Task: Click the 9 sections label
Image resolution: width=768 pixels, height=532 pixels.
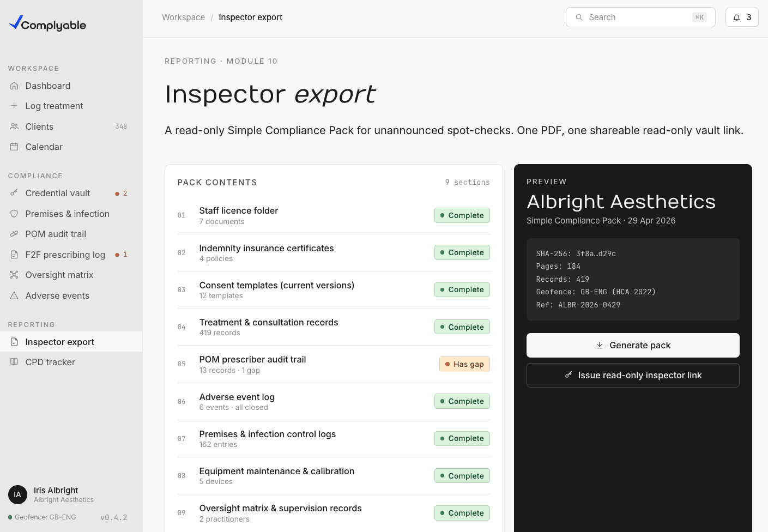Action: [x=467, y=182]
